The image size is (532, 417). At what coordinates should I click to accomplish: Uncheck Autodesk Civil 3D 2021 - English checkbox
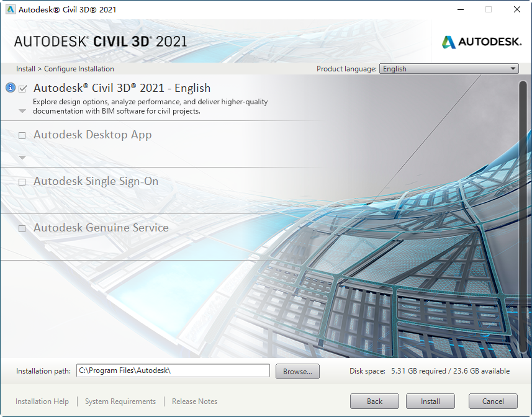(x=23, y=89)
